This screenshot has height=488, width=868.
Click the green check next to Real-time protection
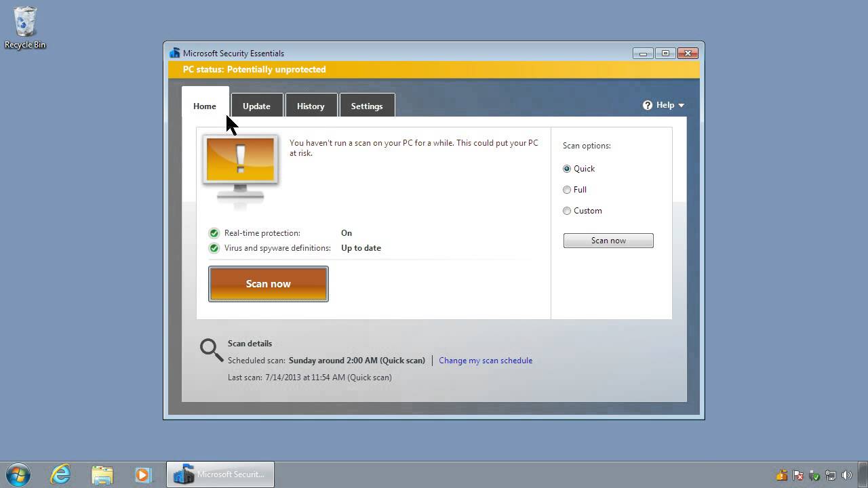pyautogui.click(x=214, y=232)
